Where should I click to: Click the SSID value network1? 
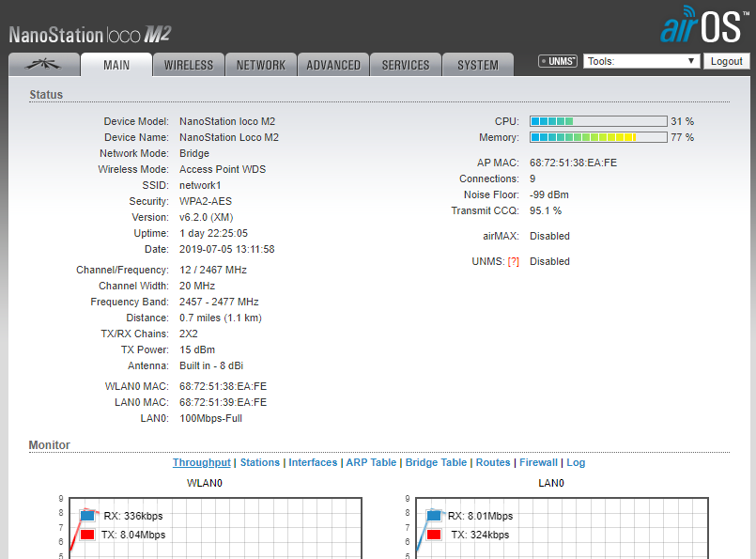point(200,185)
